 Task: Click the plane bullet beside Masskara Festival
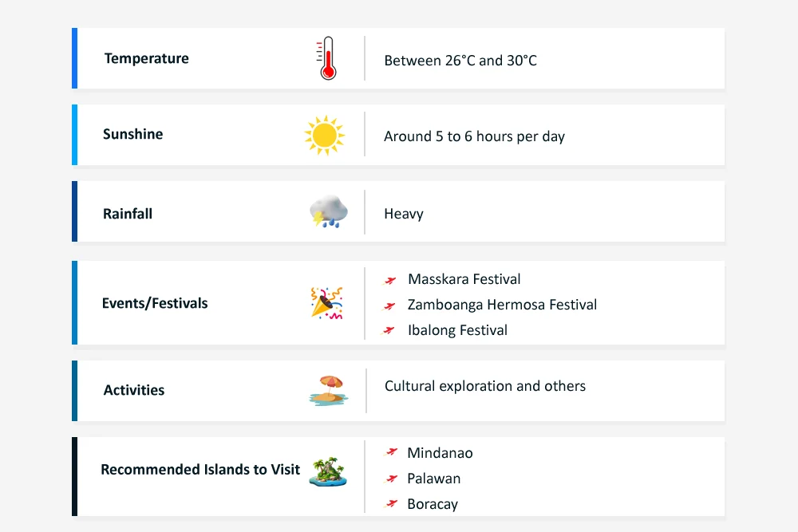tap(390, 280)
